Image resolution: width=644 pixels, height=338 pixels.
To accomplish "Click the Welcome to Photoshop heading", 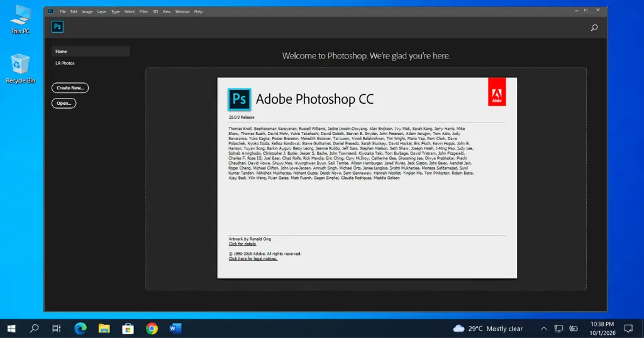I will click(x=366, y=56).
